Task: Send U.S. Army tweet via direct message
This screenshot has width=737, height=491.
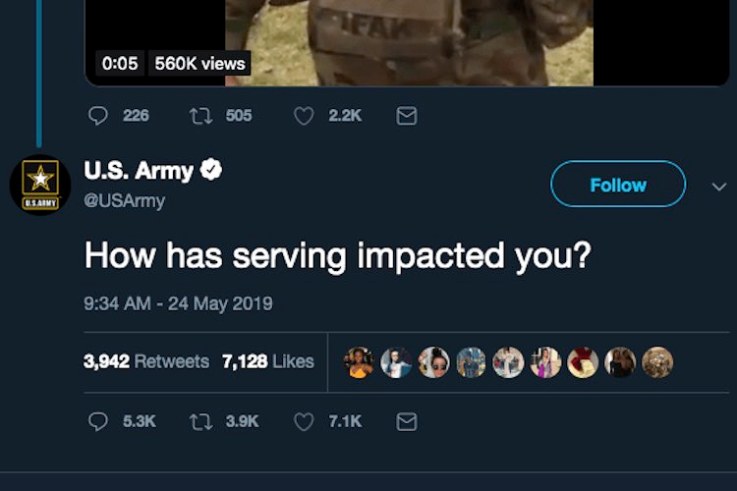Action: (x=406, y=422)
